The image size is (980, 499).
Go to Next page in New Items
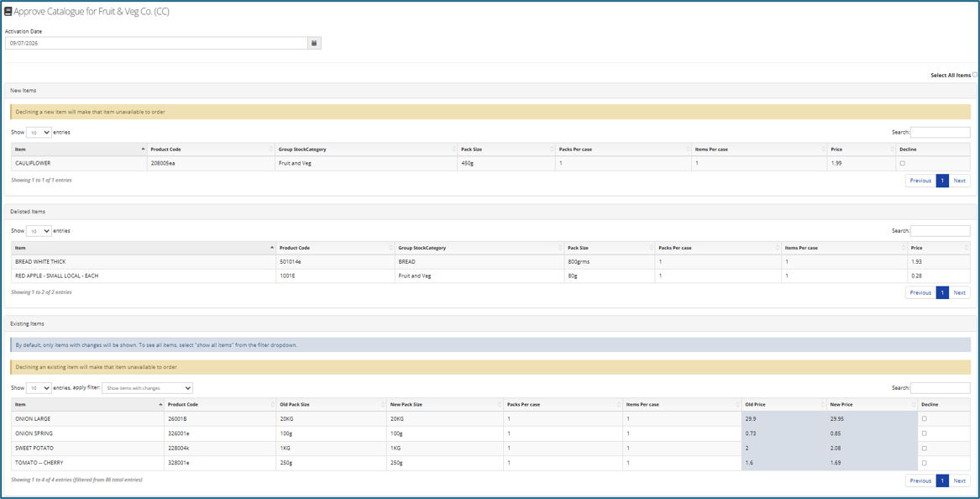959,181
